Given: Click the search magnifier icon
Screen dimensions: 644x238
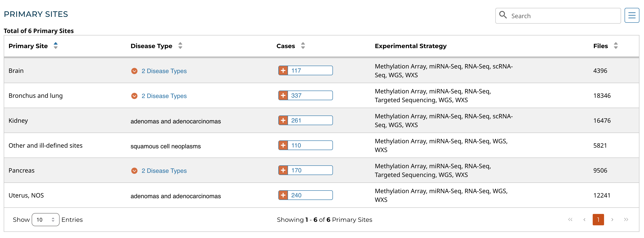Looking at the screenshot, I should pos(503,15).
